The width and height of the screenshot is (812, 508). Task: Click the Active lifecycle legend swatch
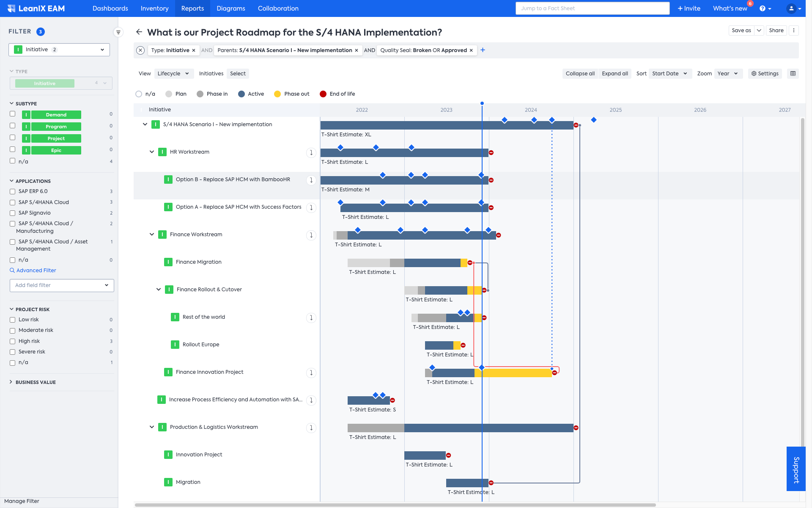tap(241, 94)
